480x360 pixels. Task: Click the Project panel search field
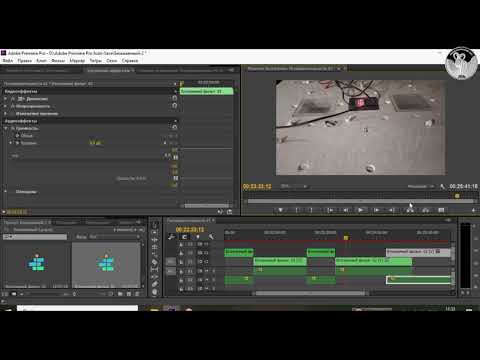coord(35,237)
